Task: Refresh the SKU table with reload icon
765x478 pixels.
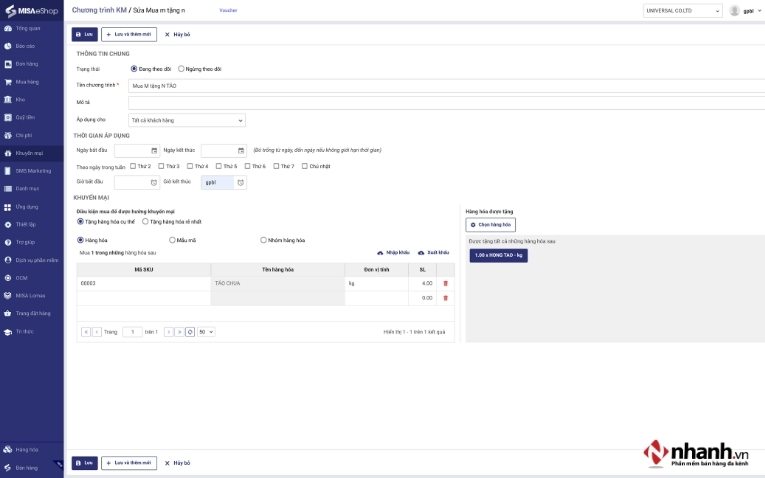Action: click(x=190, y=332)
